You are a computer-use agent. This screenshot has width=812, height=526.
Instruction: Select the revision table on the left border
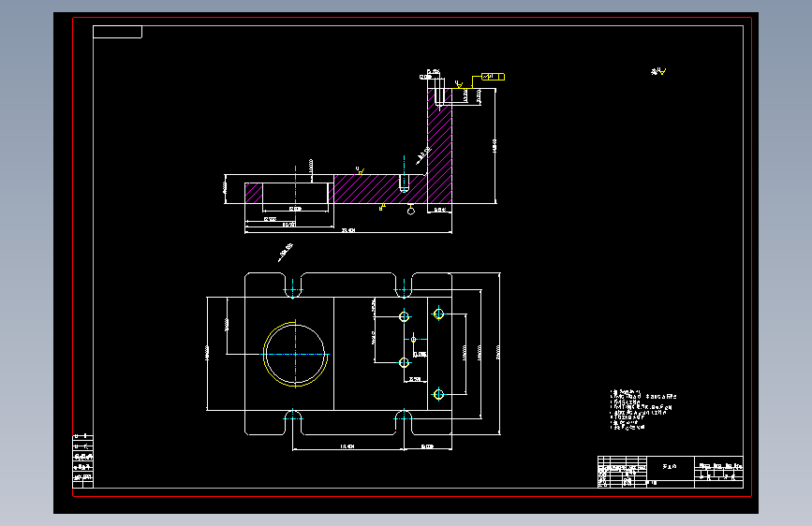pyautogui.click(x=82, y=461)
